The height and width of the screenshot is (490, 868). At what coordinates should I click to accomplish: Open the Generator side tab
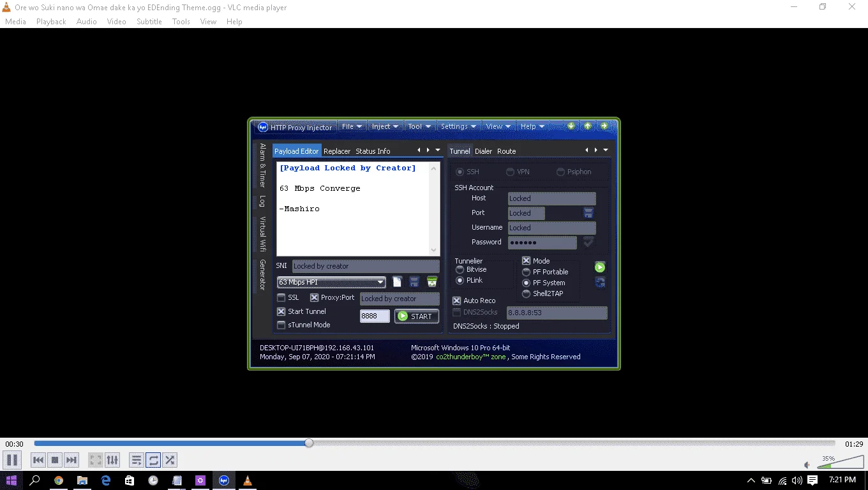[262, 275]
